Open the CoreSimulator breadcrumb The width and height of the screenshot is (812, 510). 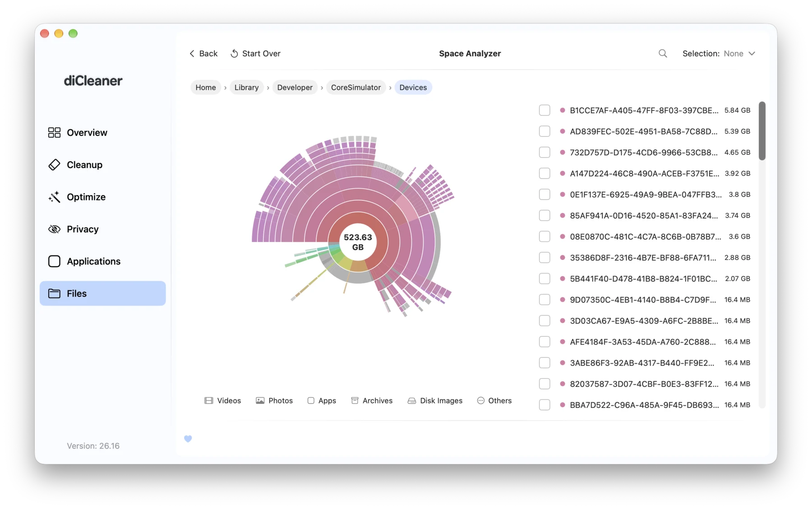click(x=356, y=87)
